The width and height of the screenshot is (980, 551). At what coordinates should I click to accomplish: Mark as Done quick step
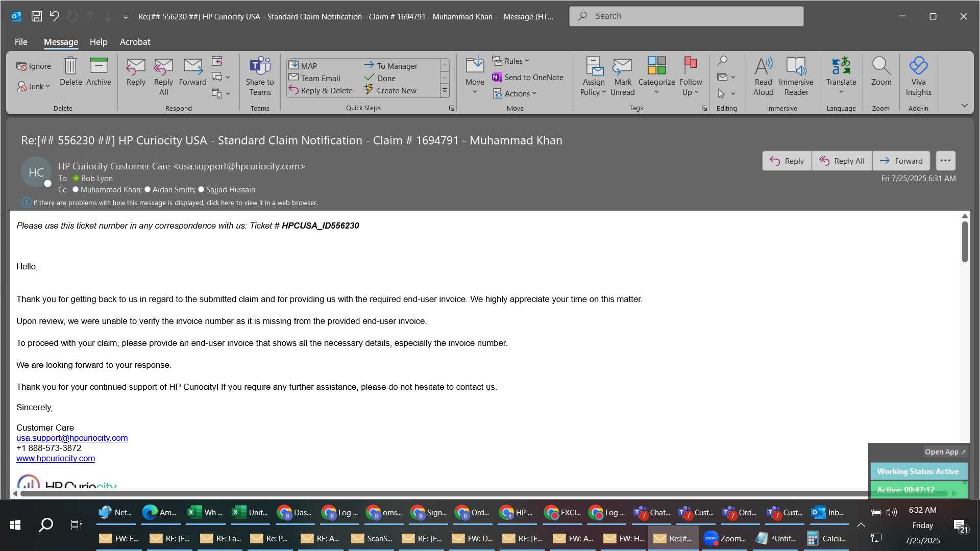coord(380,78)
